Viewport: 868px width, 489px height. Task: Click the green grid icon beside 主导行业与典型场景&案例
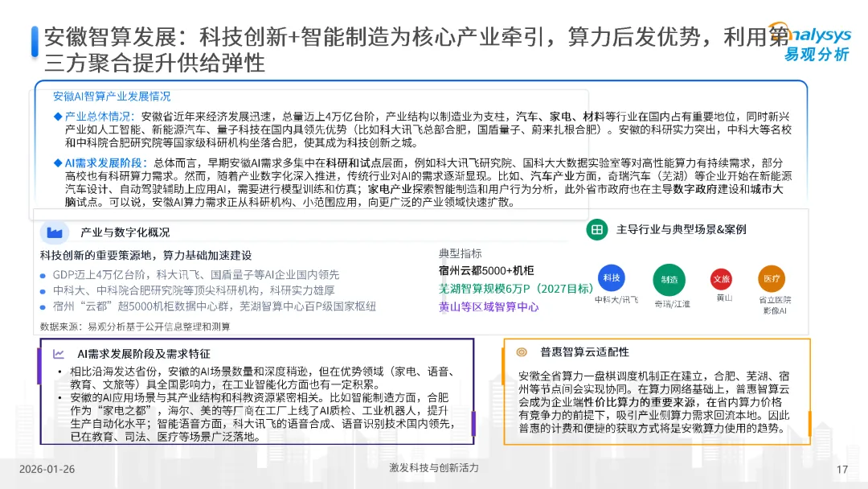[596, 229]
